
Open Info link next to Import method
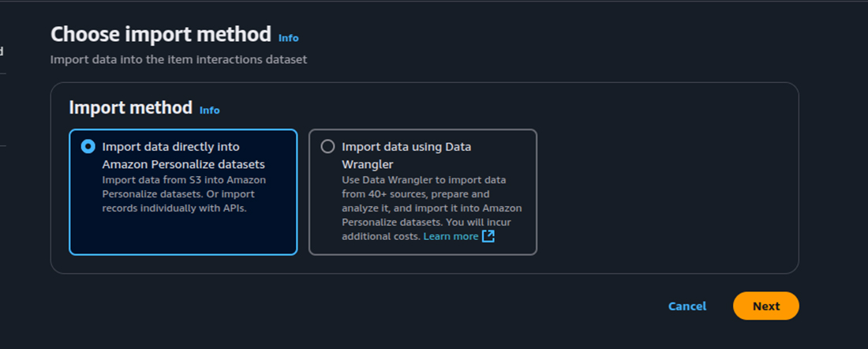click(210, 111)
